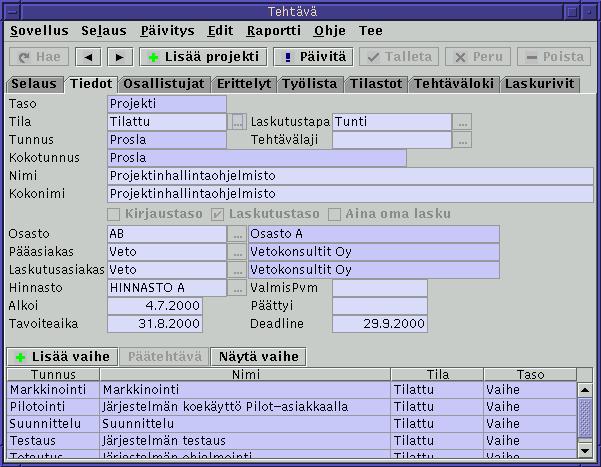Toggle the Kirjaustaso checkbox
The width and height of the screenshot is (601, 467).
tap(114, 214)
